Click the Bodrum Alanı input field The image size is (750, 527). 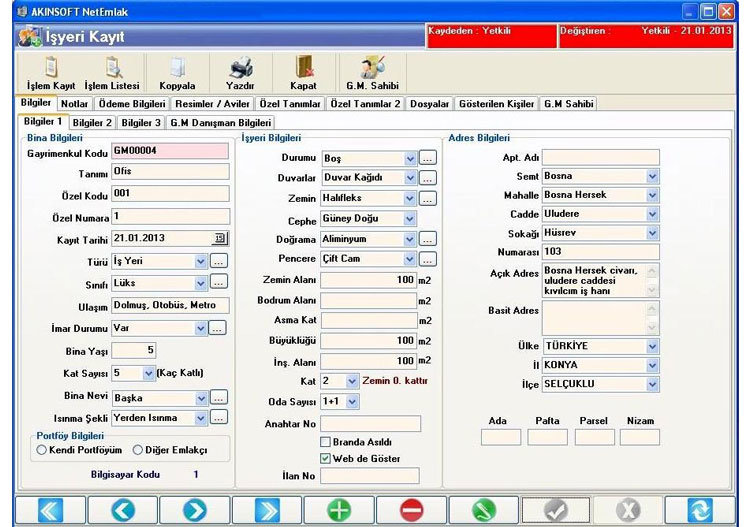[x=369, y=300]
